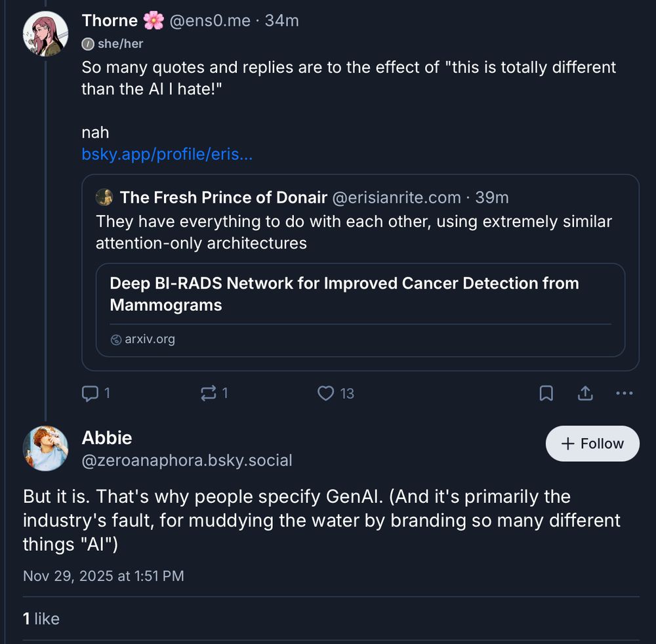
Task: Follow Abbie using the Follow button
Action: point(592,443)
